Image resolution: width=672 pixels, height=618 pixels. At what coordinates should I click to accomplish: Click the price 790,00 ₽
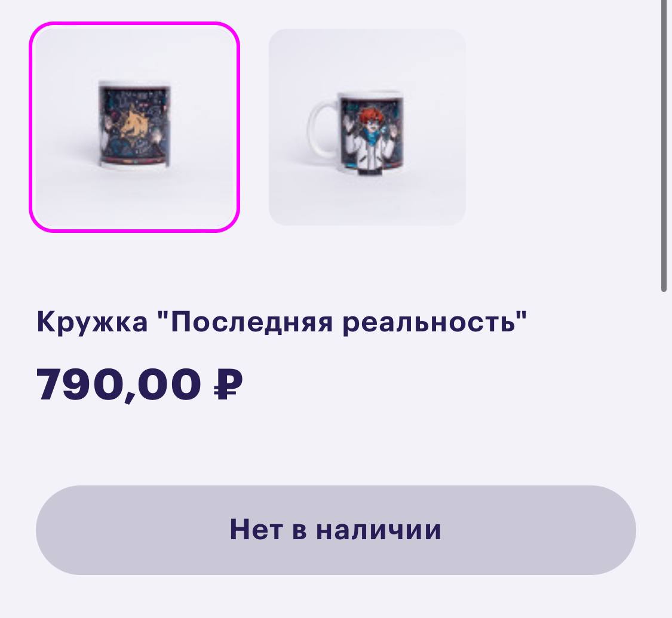pos(139,384)
